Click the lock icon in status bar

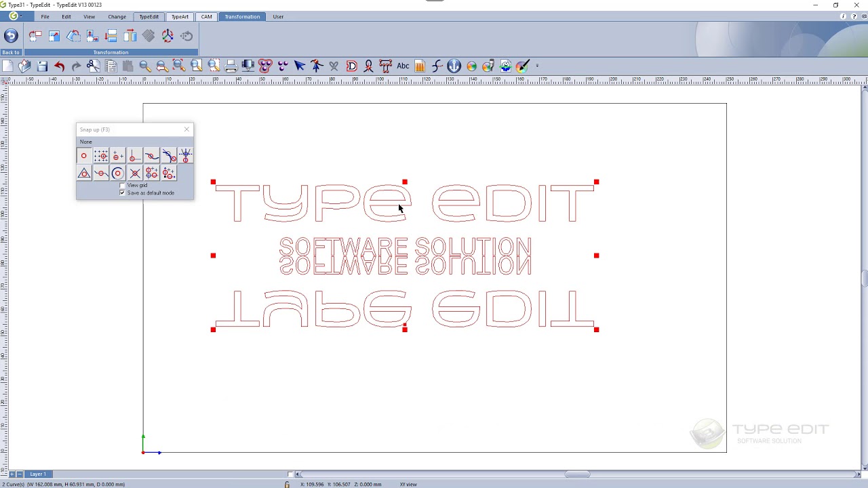point(287,484)
